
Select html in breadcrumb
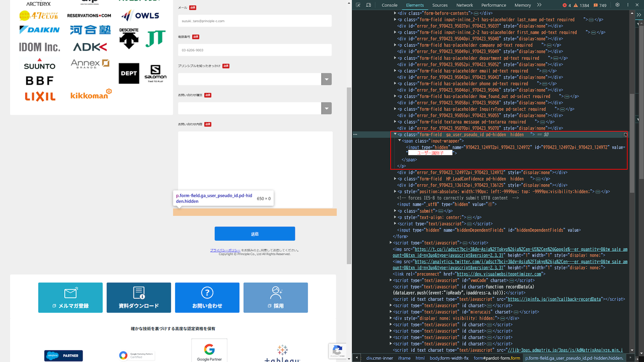click(420, 358)
